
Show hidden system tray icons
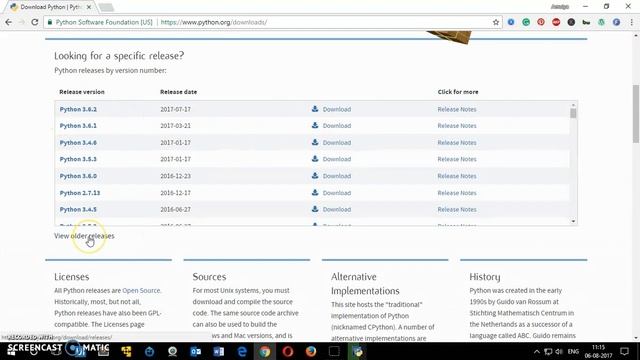[537, 351]
